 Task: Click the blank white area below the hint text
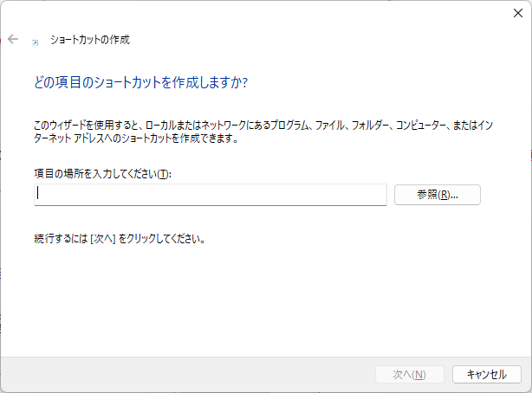[260, 294]
